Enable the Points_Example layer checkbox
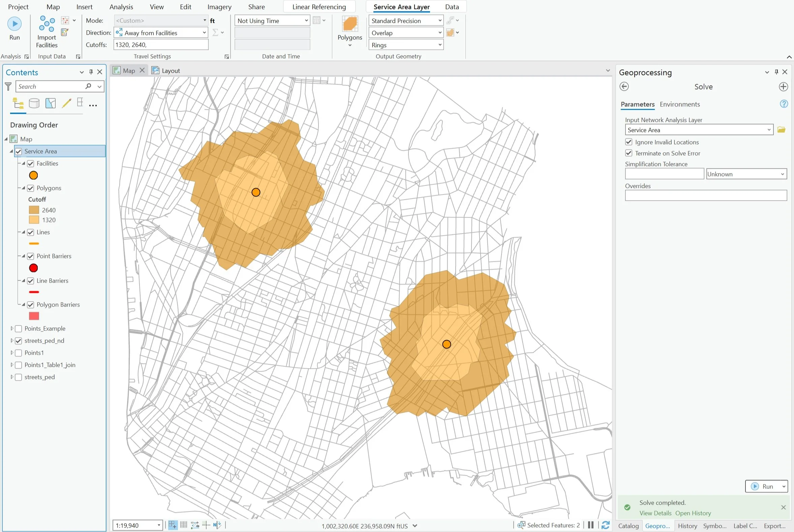Screen dimensions: 794x532 [x=19, y=328]
